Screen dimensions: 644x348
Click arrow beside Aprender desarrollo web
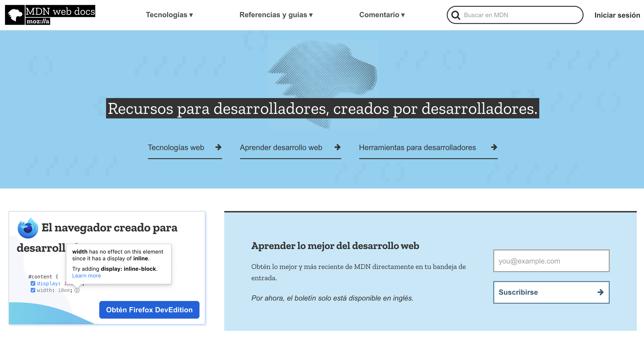point(337,147)
